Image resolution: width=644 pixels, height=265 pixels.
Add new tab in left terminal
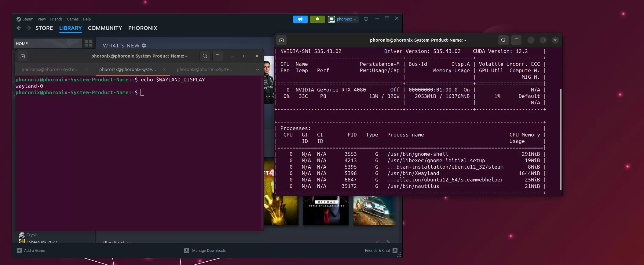23,56
